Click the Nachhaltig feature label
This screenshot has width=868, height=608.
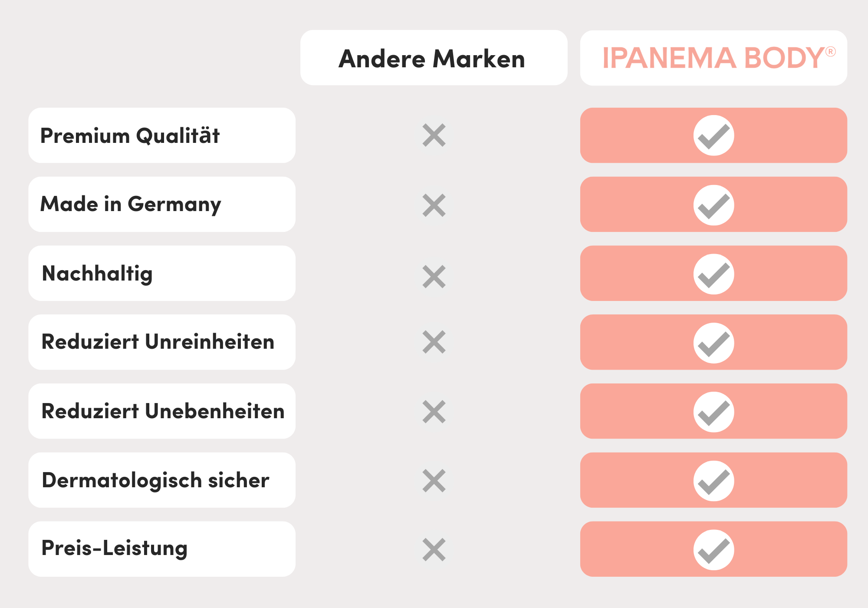tap(97, 274)
